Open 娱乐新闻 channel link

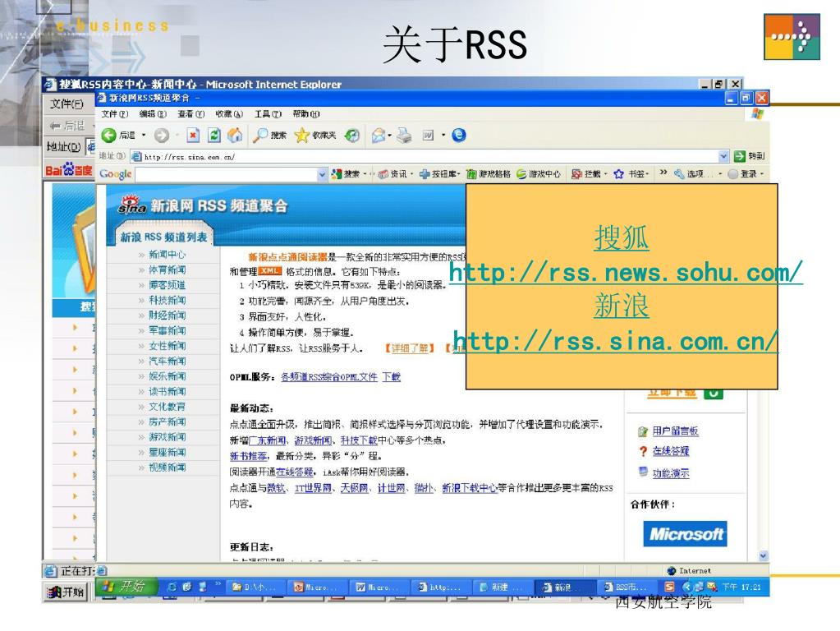(x=168, y=376)
